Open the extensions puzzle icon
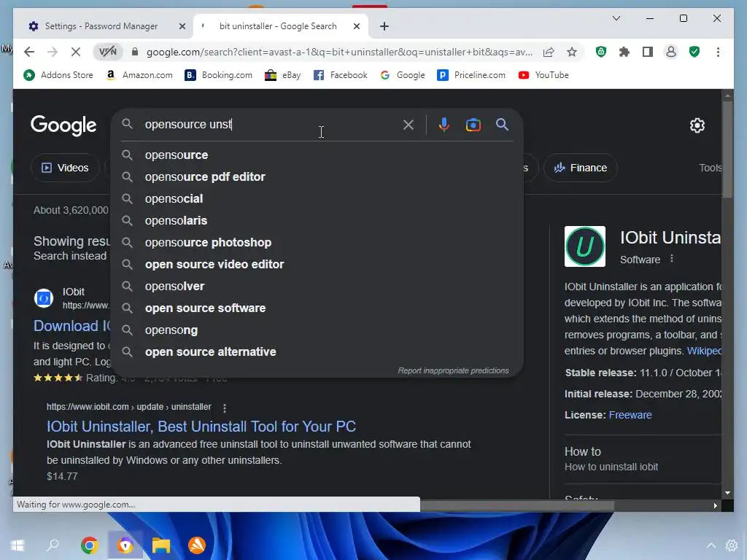 (624, 52)
